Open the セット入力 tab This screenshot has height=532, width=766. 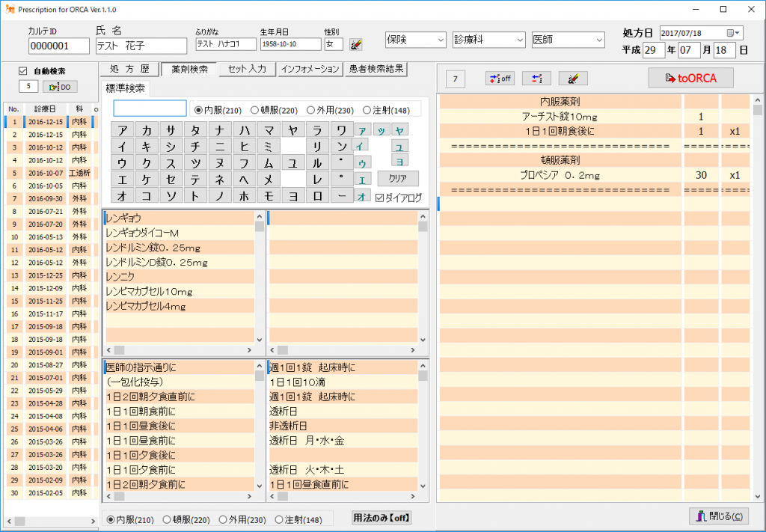(x=247, y=69)
